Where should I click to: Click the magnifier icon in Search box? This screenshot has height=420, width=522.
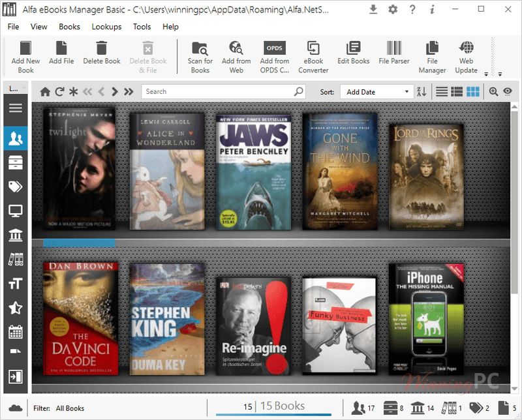299,91
